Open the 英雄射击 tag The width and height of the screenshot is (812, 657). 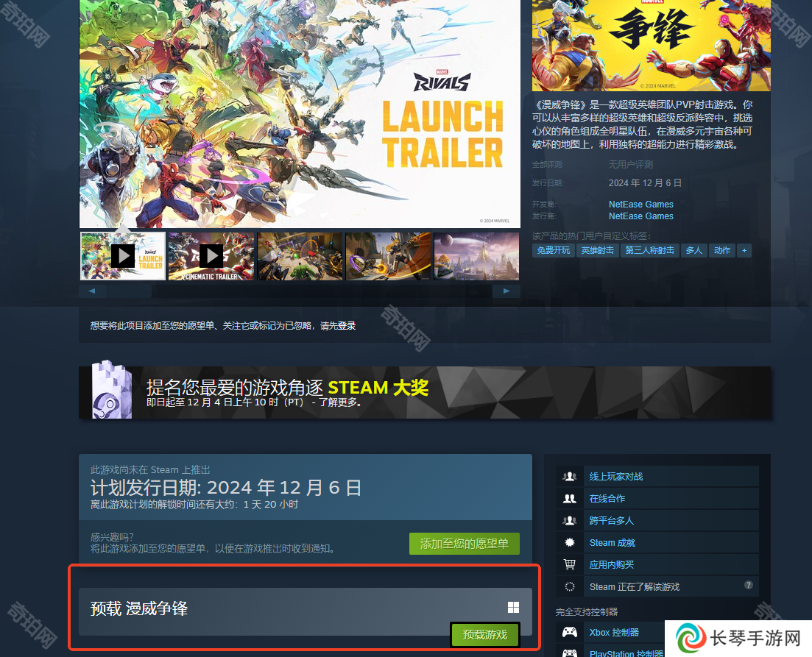(597, 251)
